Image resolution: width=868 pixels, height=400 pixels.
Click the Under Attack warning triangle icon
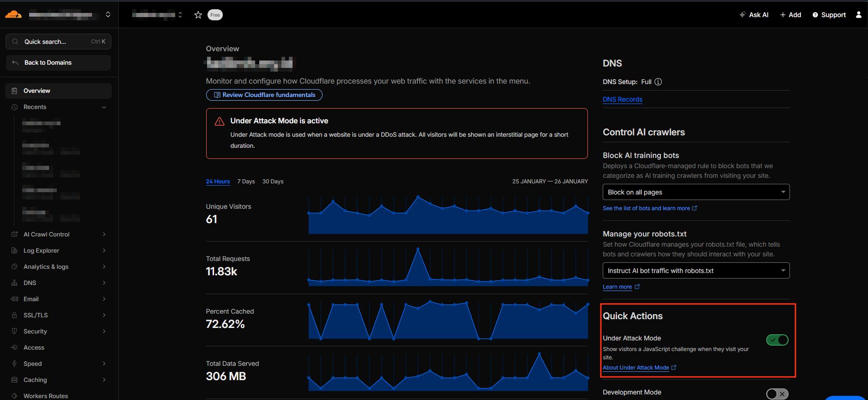pyautogui.click(x=220, y=121)
